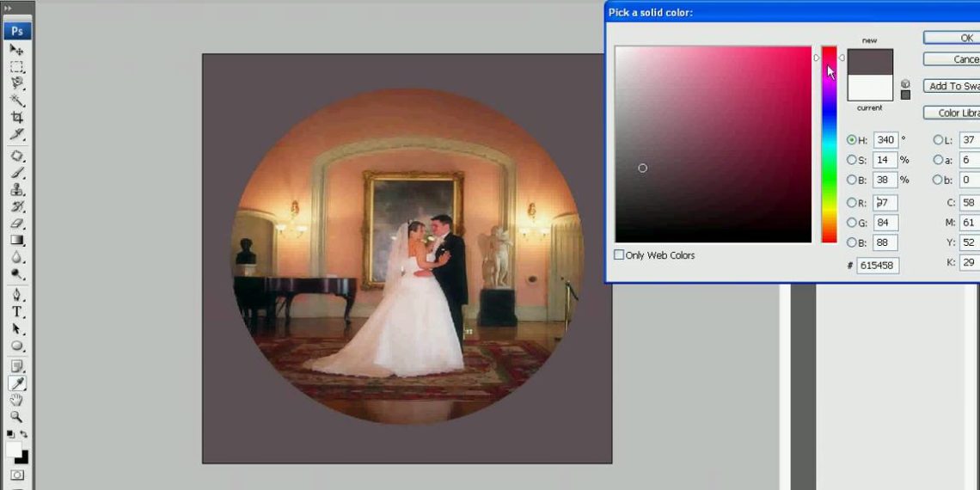Click the web-safe color cube warning icon
Viewport: 980px width, 490px height.
click(x=905, y=83)
